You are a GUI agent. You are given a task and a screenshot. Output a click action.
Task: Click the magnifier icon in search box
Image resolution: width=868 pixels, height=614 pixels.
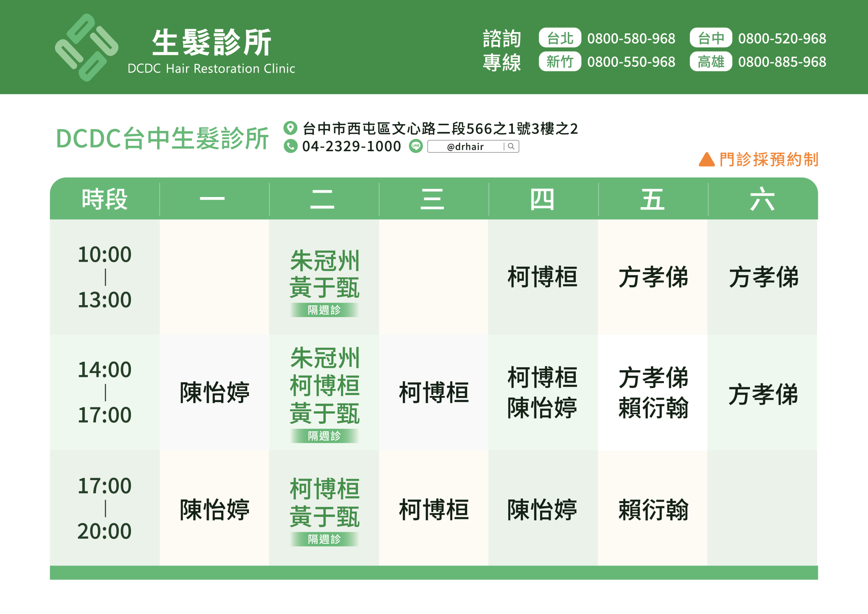[x=511, y=146]
